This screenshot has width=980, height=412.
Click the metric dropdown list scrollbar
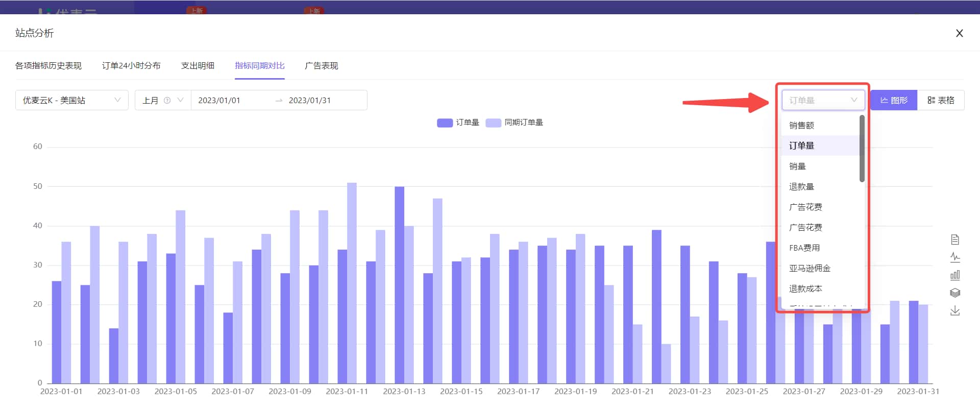[x=862, y=149]
